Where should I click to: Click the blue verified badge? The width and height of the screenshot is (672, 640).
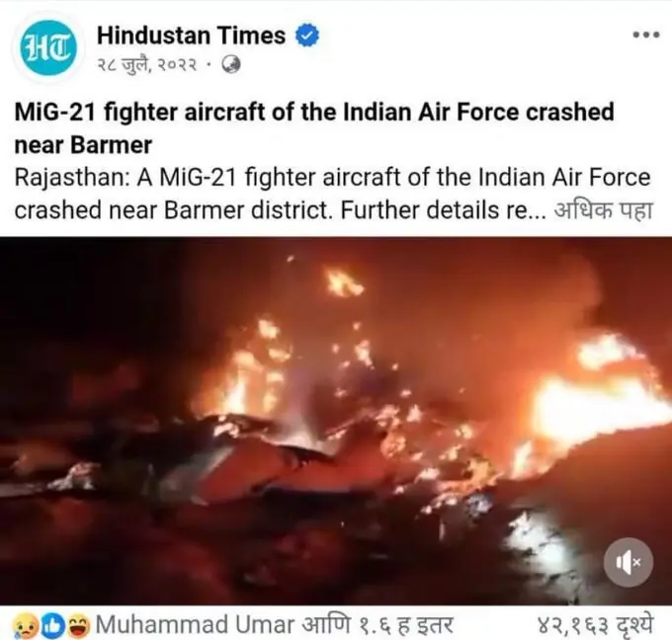pyautogui.click(x=307, y=36)
